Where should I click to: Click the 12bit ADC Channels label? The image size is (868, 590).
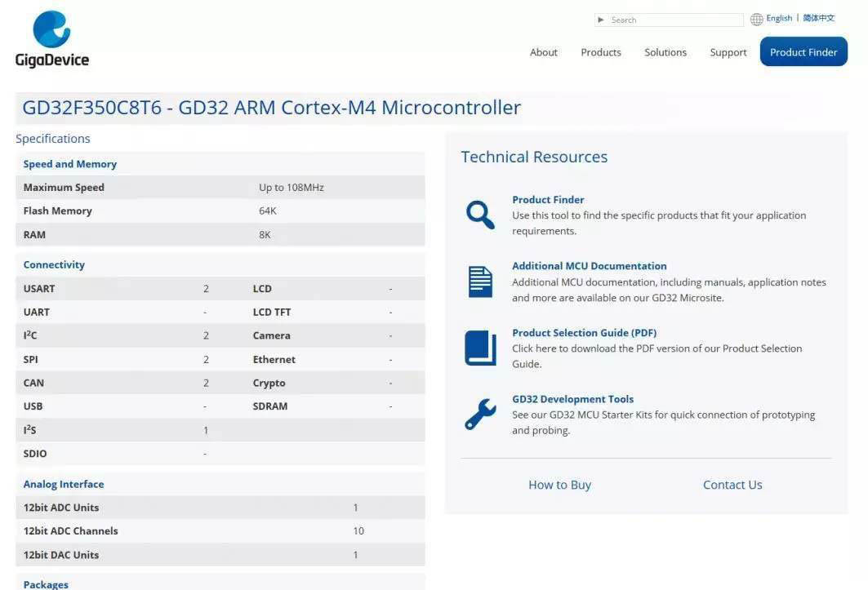coord(70,530)
